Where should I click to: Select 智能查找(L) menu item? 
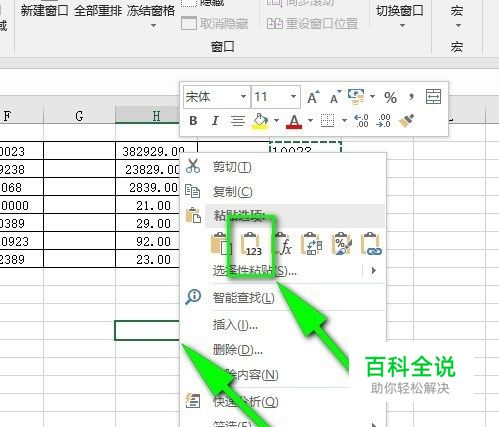(x=243, y=297)
